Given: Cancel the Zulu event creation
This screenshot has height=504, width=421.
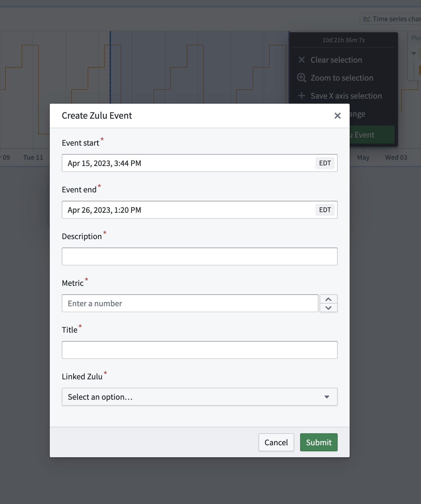Looking at the screenshot, I should click(x=276, y=442).
